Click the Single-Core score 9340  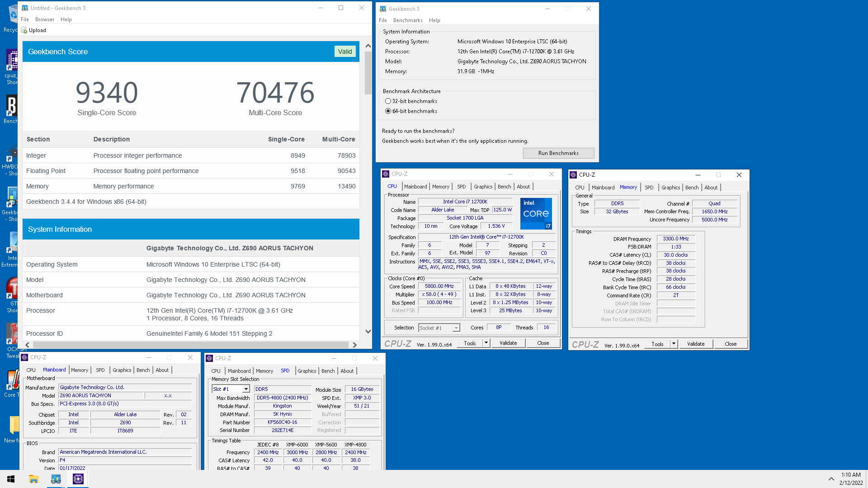tap(107, 93)
